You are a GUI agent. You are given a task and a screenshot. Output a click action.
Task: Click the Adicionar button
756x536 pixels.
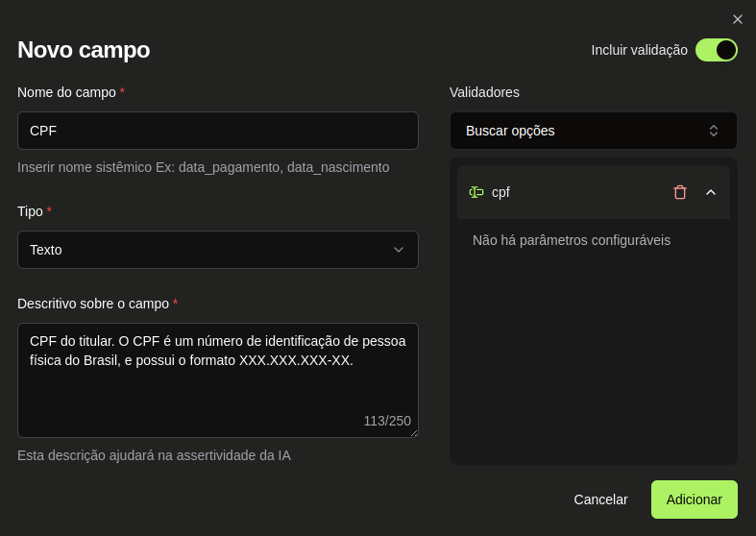pos(695,499)
